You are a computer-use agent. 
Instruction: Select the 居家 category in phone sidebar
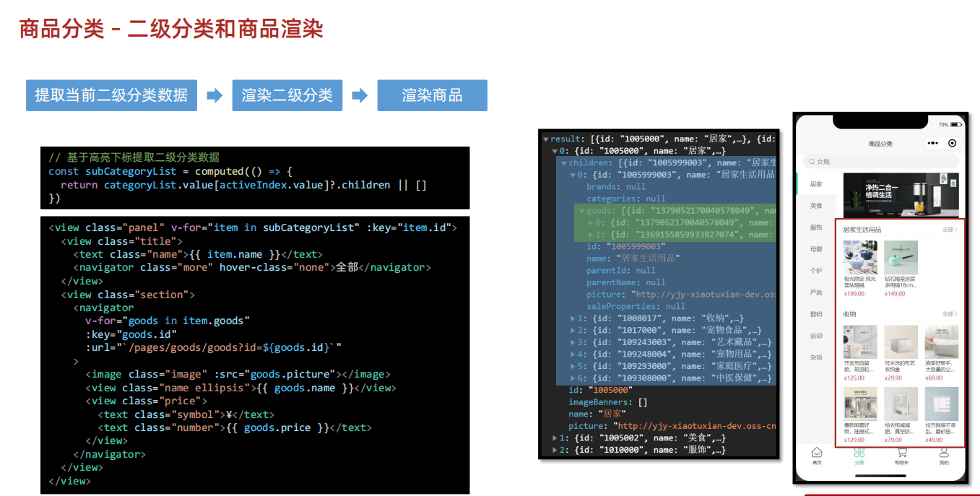816,184
